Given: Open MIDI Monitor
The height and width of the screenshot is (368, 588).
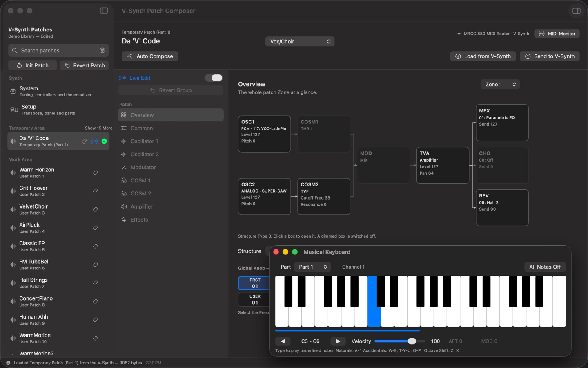Looking at the screenshot, I should pos(557,34).
